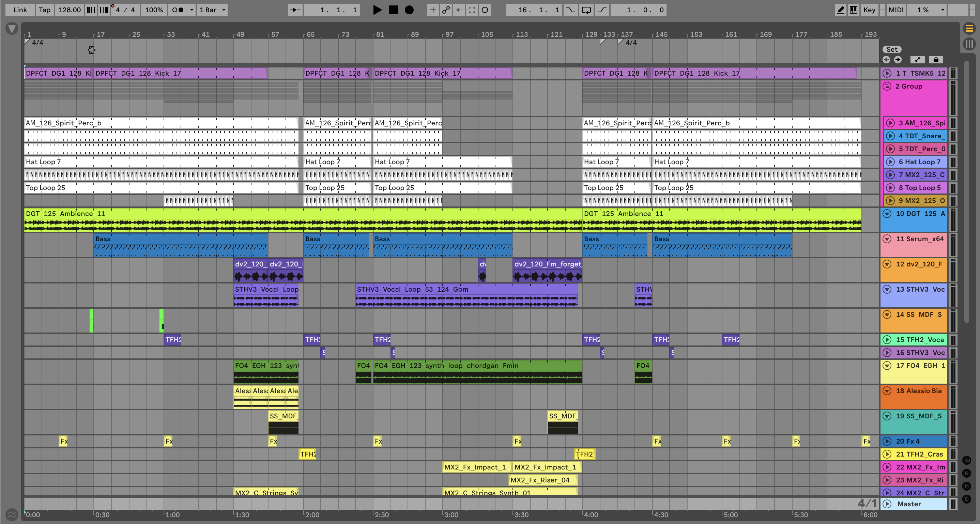980x524 pixels.
Task: Click the Lock Envelopes padlock icon
Action: pyautogui.click(x=936, y=60)
